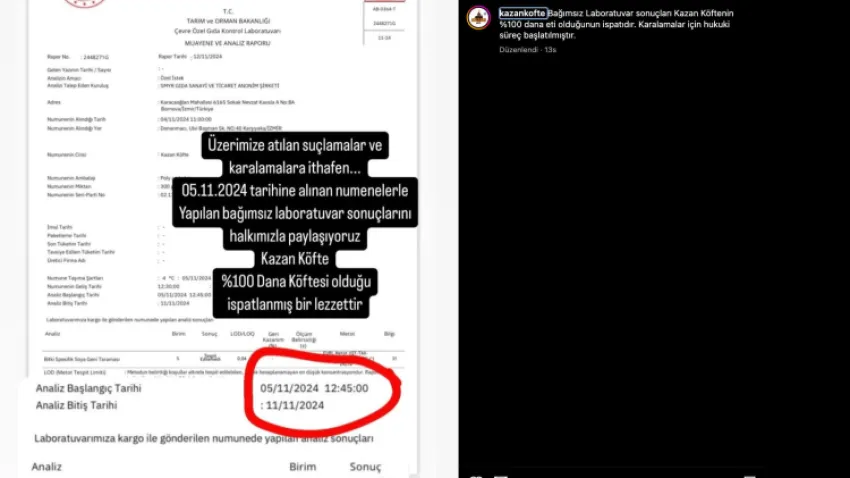The width and height of the screenshot is (850, 478).
Task: Click the kazankofte username link
Action: tap(523, 13)
